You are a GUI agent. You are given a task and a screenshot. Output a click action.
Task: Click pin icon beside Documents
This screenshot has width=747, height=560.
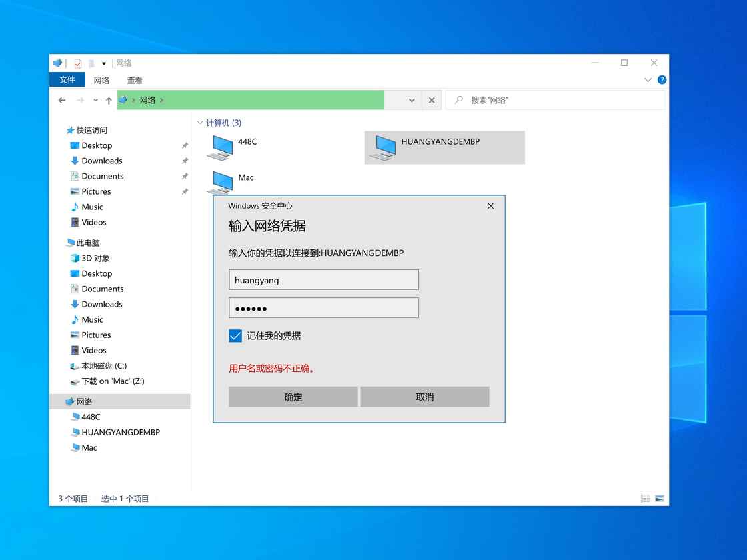click(x=185, y=176)
